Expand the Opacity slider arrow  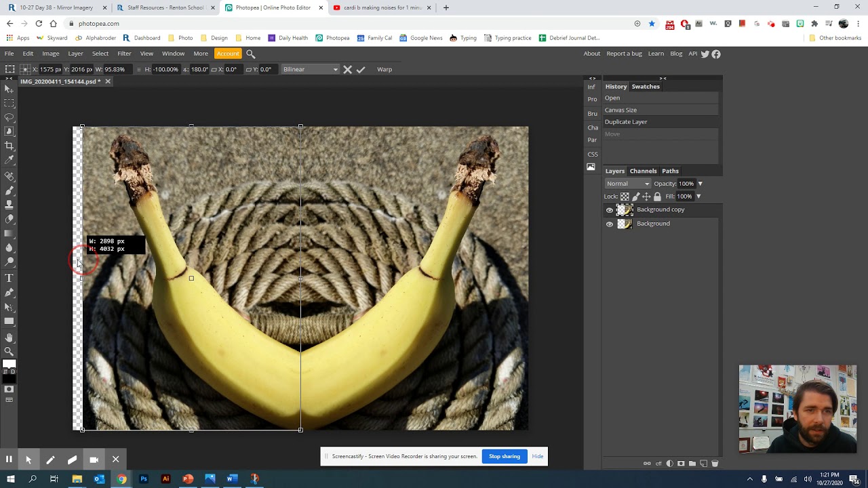(700, 184)
